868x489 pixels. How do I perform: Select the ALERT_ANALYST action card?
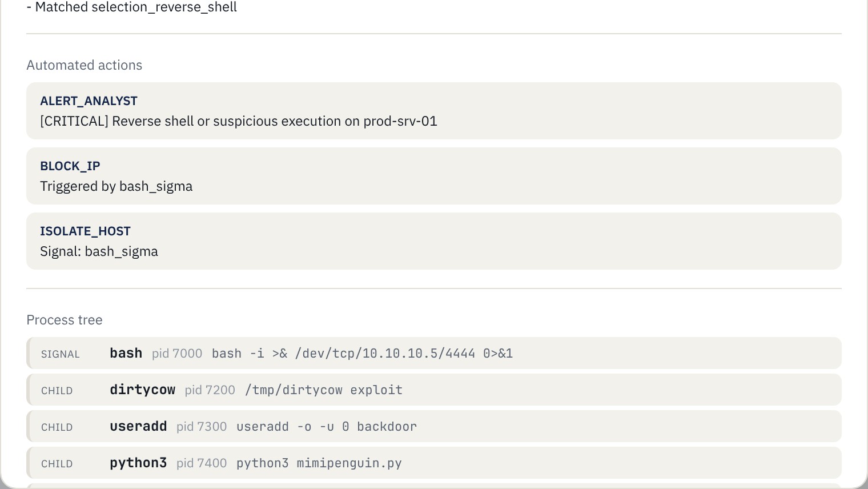tap(434, 111)
